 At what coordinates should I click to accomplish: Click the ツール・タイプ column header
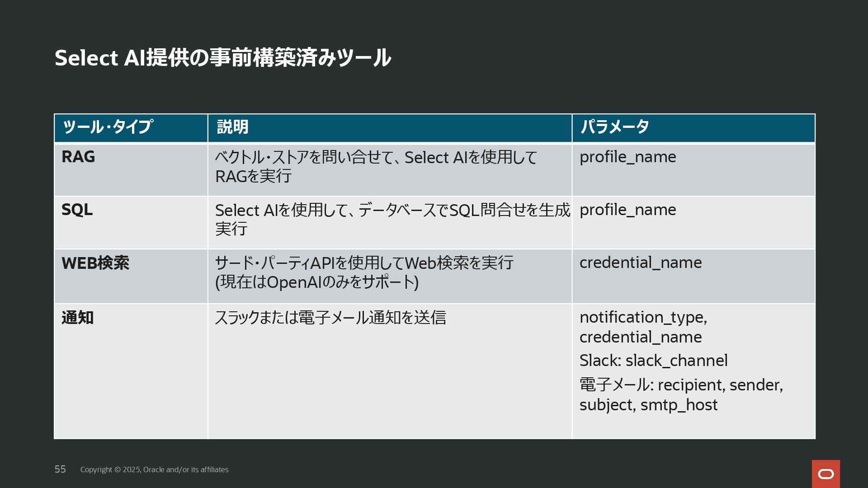point(108,127)
